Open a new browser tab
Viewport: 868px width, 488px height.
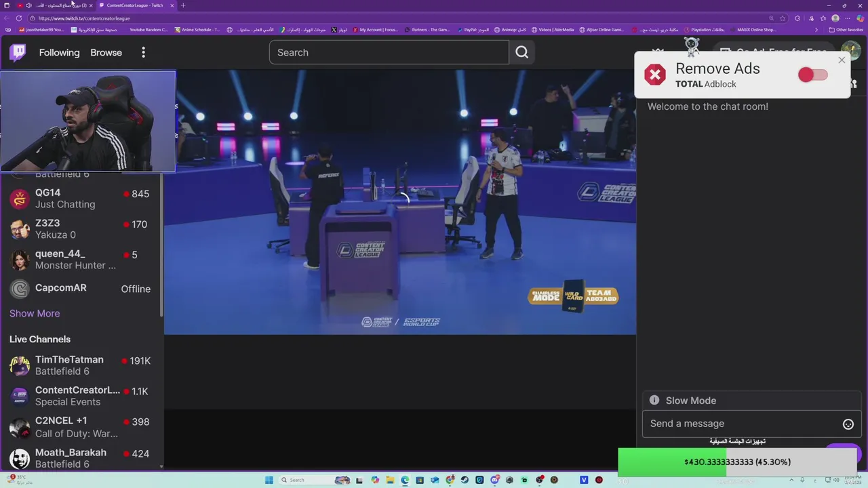point(183,5)
